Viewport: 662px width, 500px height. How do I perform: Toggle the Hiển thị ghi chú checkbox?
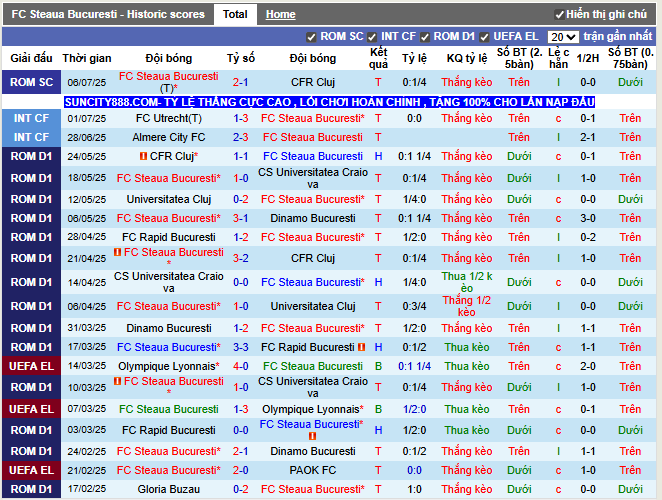[x=559, y=15]
